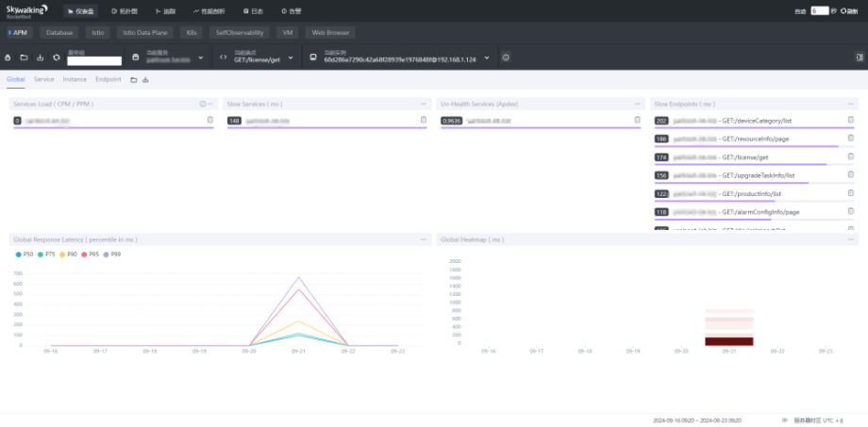
Task: Click the current service database icon
Action: pyautogui.click(x=136, y=57)
